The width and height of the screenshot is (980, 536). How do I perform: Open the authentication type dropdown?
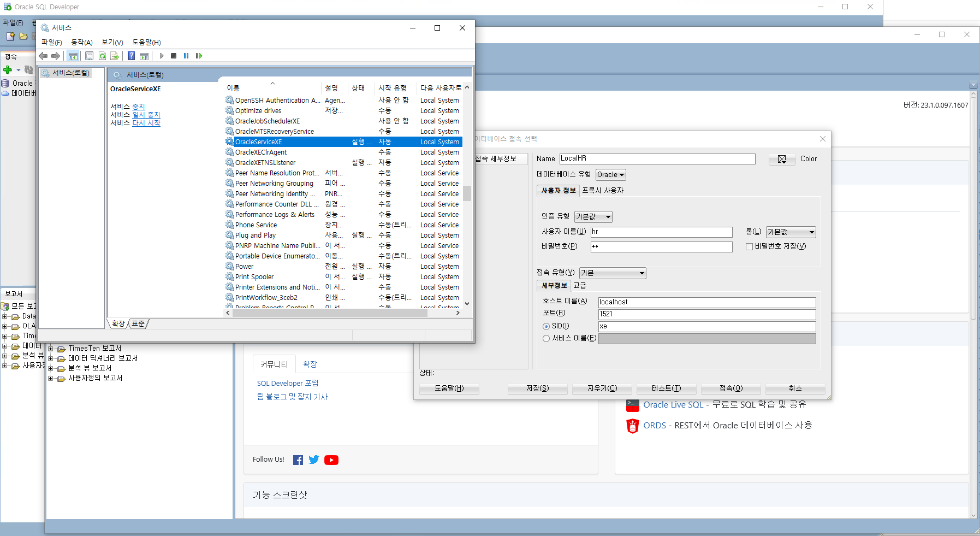click(x=593, y=217)
